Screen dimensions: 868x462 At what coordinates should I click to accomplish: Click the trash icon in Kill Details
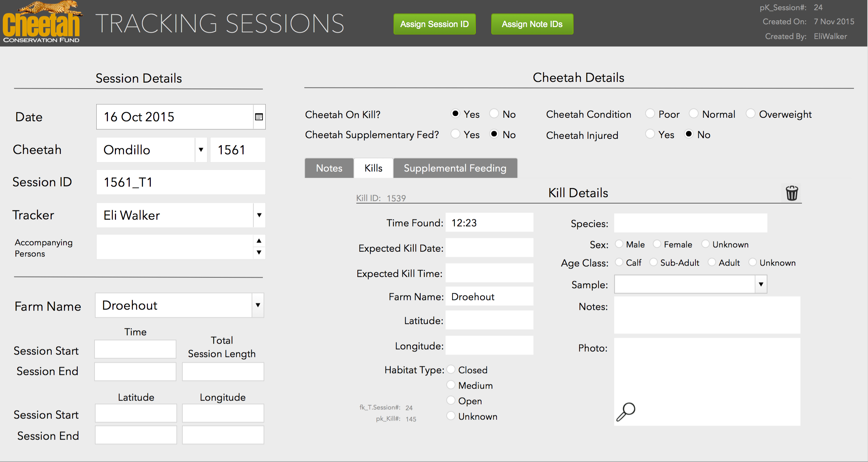pos(792,193)
